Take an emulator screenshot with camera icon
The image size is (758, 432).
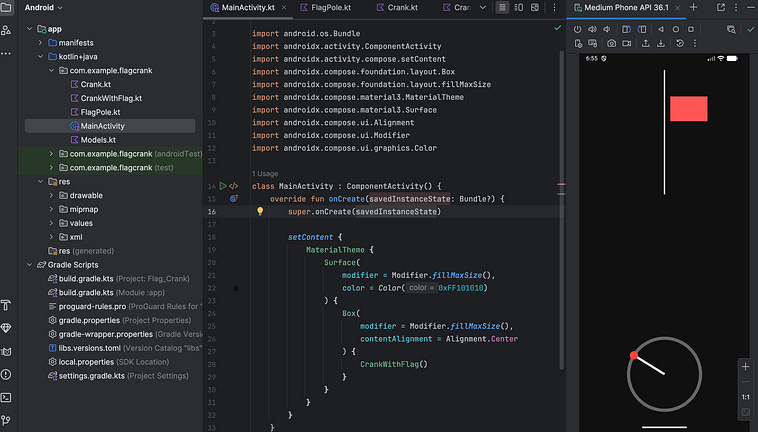(x=612, y=43)
